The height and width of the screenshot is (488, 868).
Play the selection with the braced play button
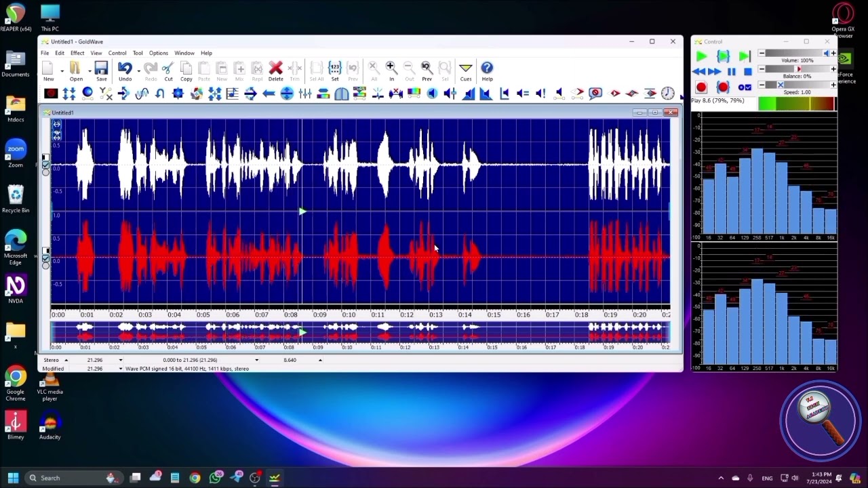point(723,57)
